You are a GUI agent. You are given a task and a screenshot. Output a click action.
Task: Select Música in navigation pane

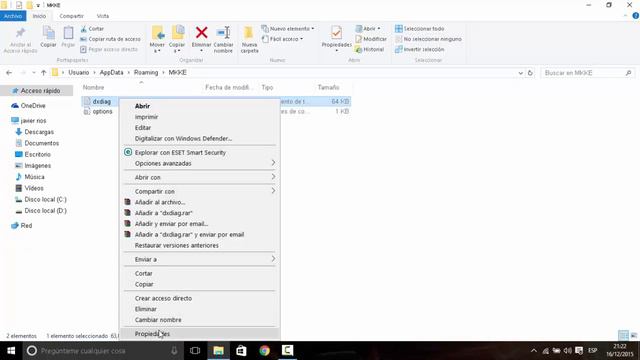(30, 177)
